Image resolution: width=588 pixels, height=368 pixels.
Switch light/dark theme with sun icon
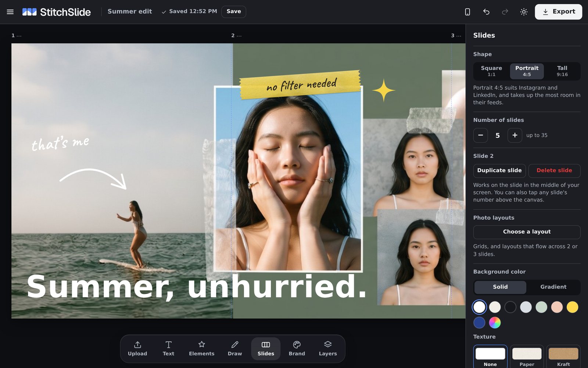tap(524, 12)
